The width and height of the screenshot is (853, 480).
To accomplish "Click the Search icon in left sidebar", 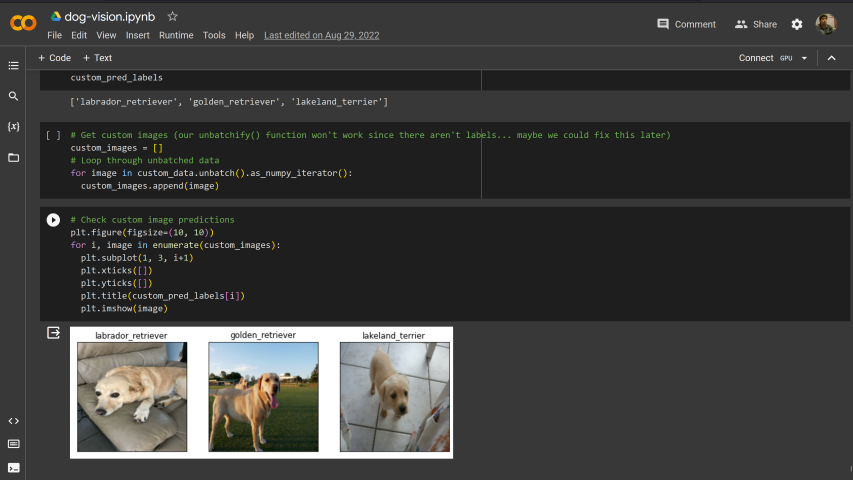I will point(13,96).
